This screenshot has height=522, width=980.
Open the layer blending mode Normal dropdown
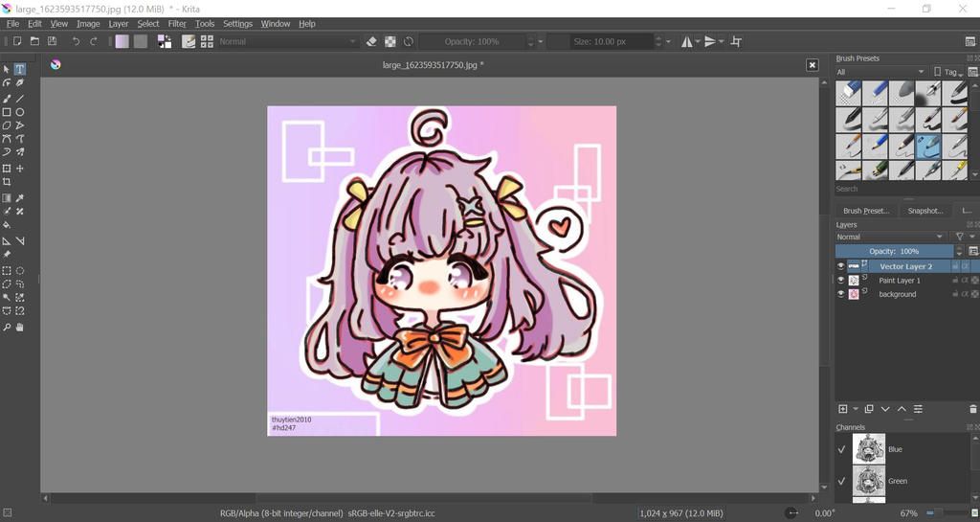[x=890, y=237]
